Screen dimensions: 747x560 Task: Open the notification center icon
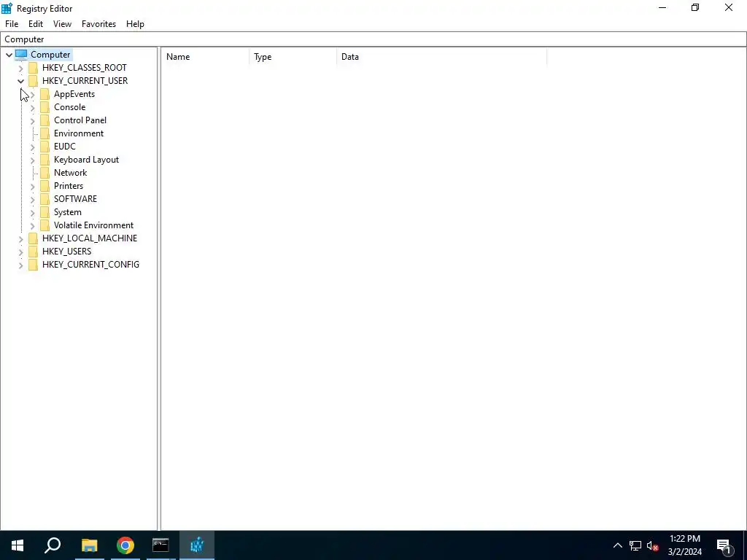[724, 546]
